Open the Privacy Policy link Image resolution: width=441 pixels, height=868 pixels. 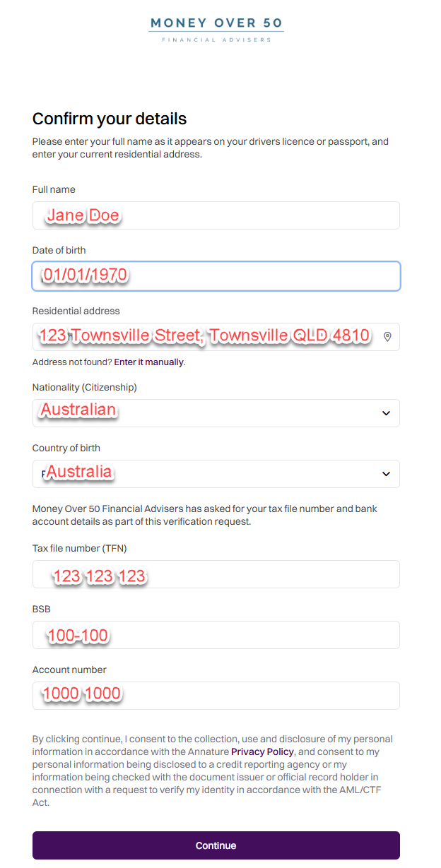[262, 751]
